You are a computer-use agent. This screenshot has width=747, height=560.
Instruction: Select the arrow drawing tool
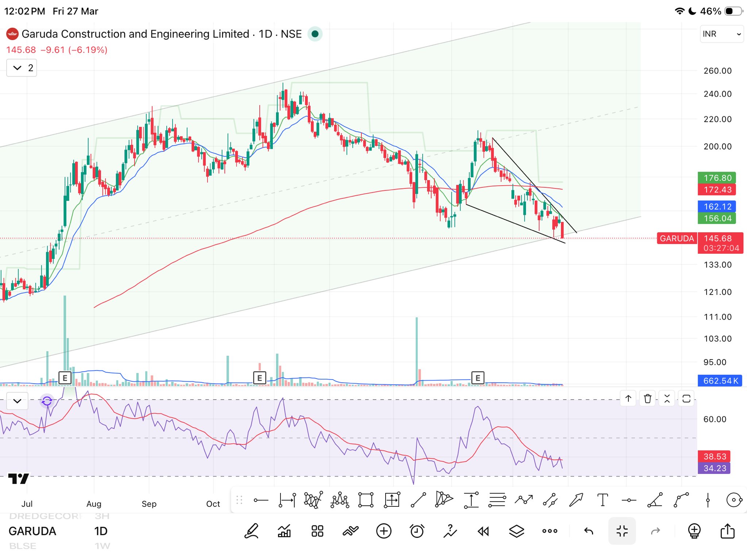click(x=576, y=500)
